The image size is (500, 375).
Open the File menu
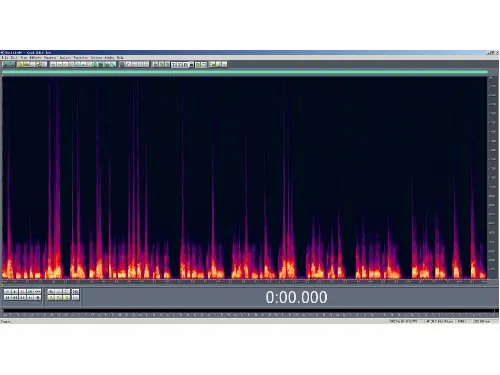click(x=5, y=58)
